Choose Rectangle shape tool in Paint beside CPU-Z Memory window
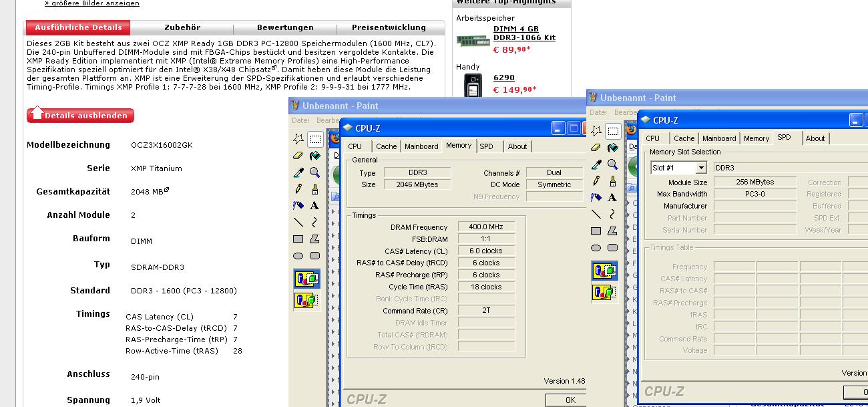Viewport: 868px width, 407px height. pos(298,239)
